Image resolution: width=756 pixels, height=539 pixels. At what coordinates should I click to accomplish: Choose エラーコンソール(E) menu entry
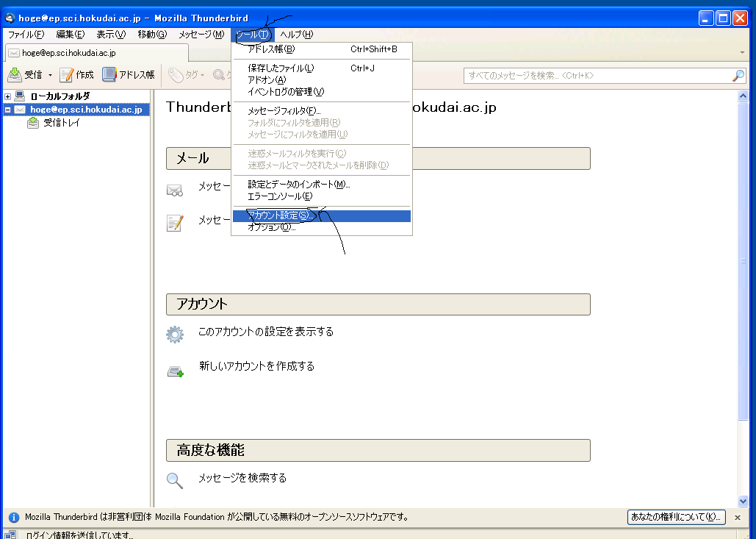tap(322, 196)
